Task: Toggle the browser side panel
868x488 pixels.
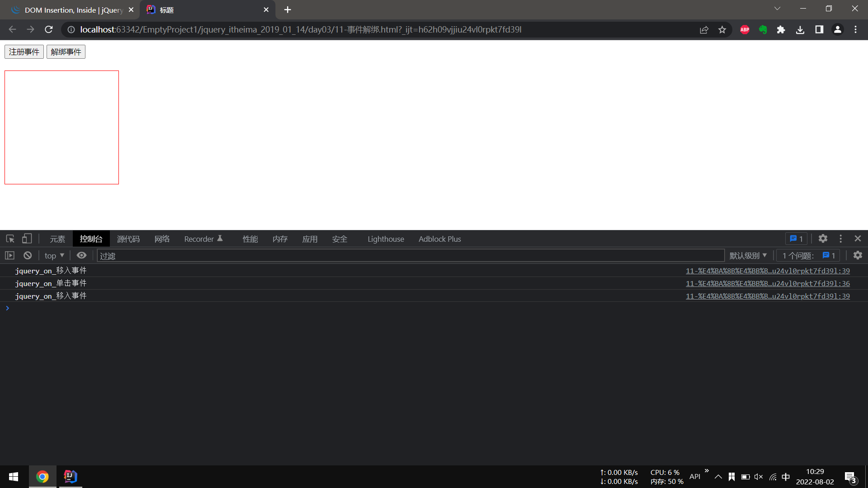Action: point(819,29)
